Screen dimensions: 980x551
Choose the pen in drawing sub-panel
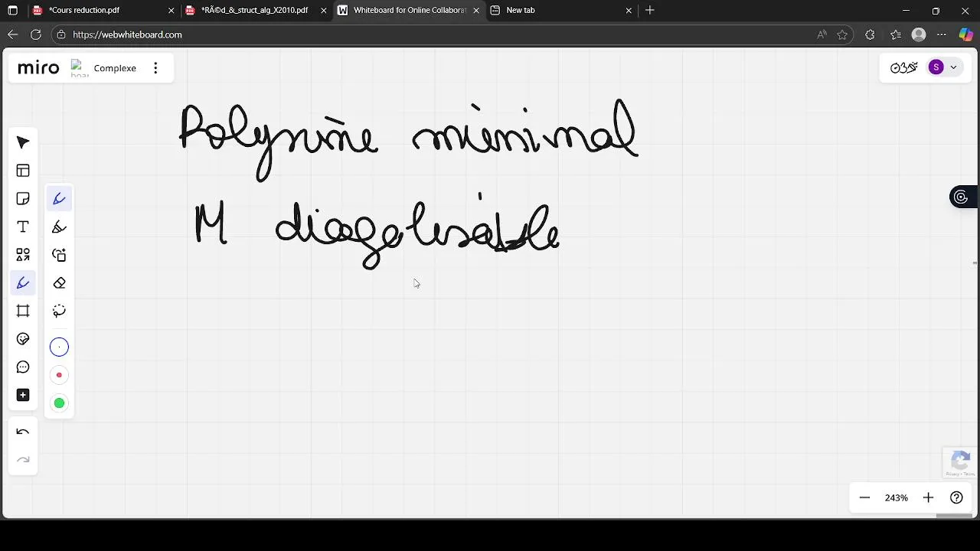coord(59,199)
